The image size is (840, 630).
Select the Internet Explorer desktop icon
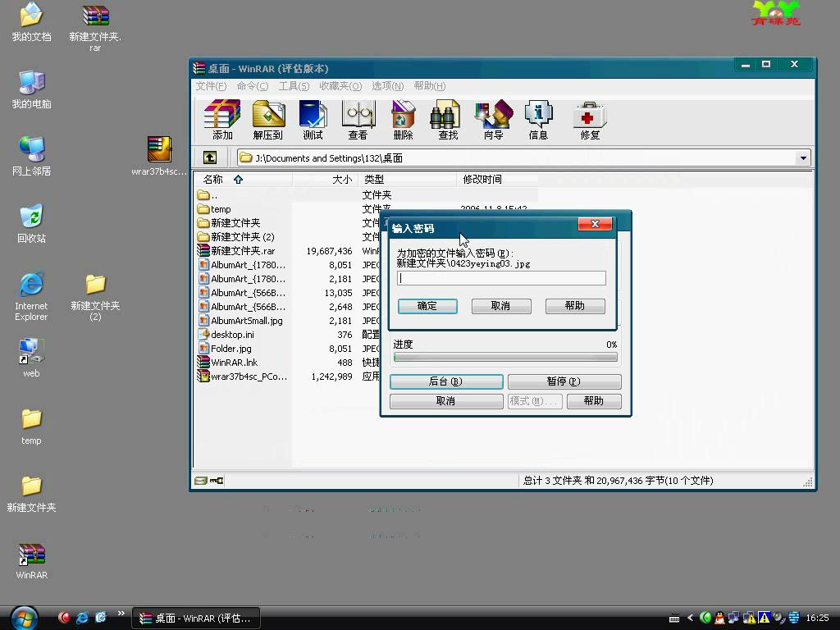click(31, 297)
